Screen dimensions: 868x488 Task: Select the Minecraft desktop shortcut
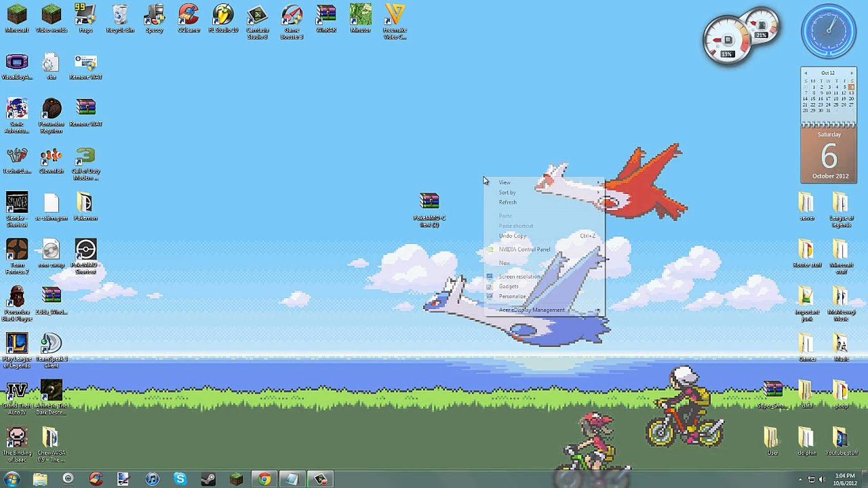pyautogui.click(x=17, y=18)
